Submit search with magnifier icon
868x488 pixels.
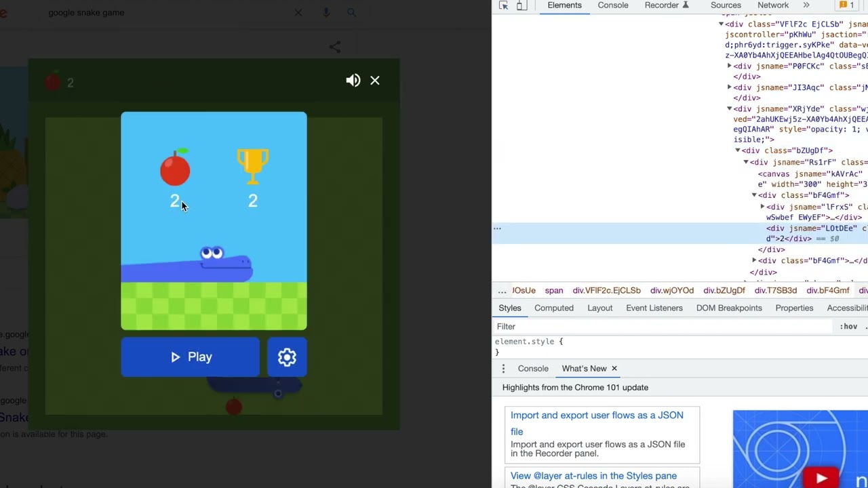[351, 12]
